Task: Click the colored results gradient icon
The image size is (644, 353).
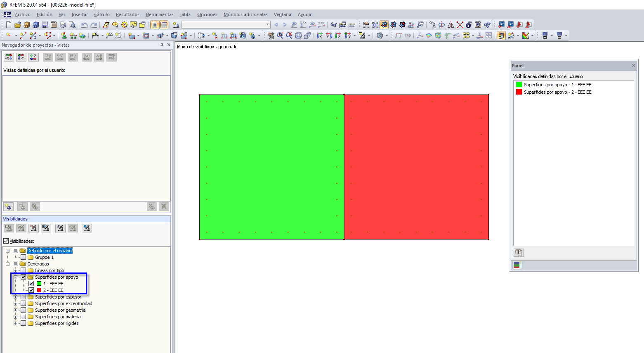Action: [x=526, y=36]
